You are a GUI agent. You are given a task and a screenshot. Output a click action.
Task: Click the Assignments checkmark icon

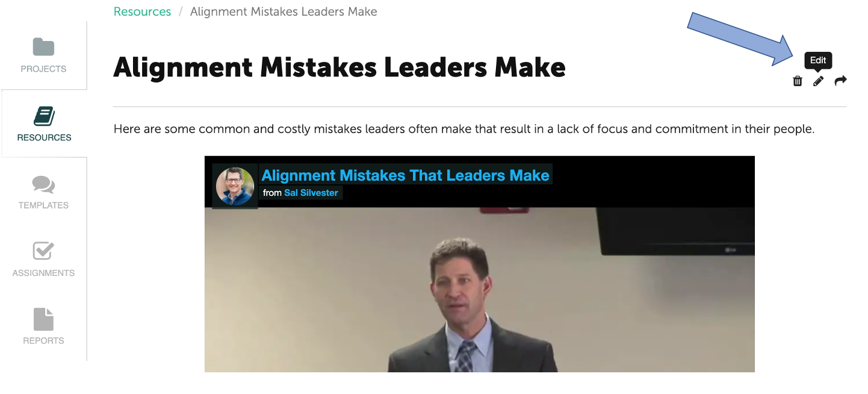[43, 251]
